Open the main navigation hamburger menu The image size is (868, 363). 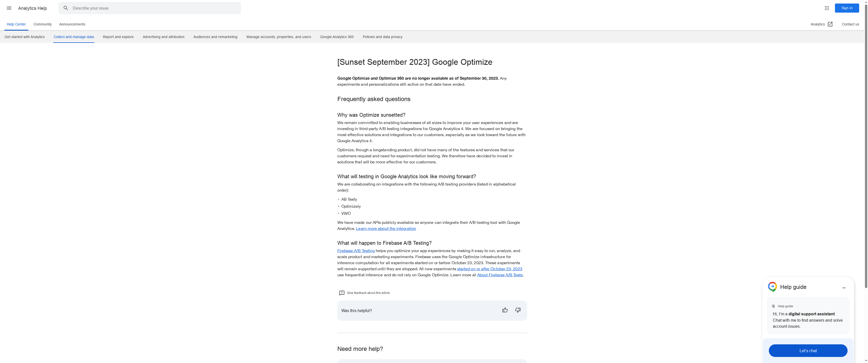(x=9, y=8)
